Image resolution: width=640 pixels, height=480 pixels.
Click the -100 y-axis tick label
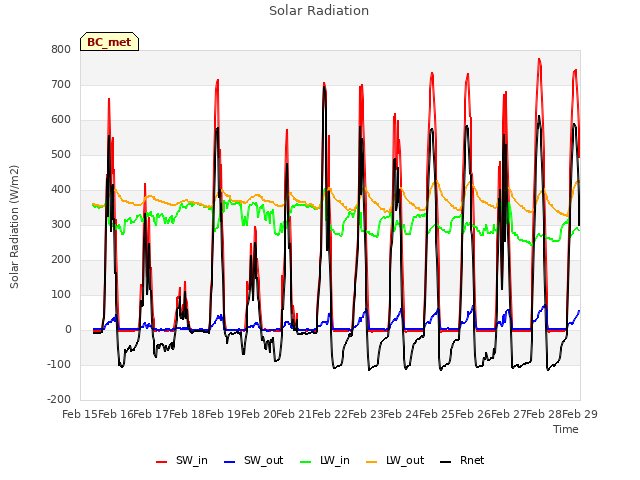59,364
